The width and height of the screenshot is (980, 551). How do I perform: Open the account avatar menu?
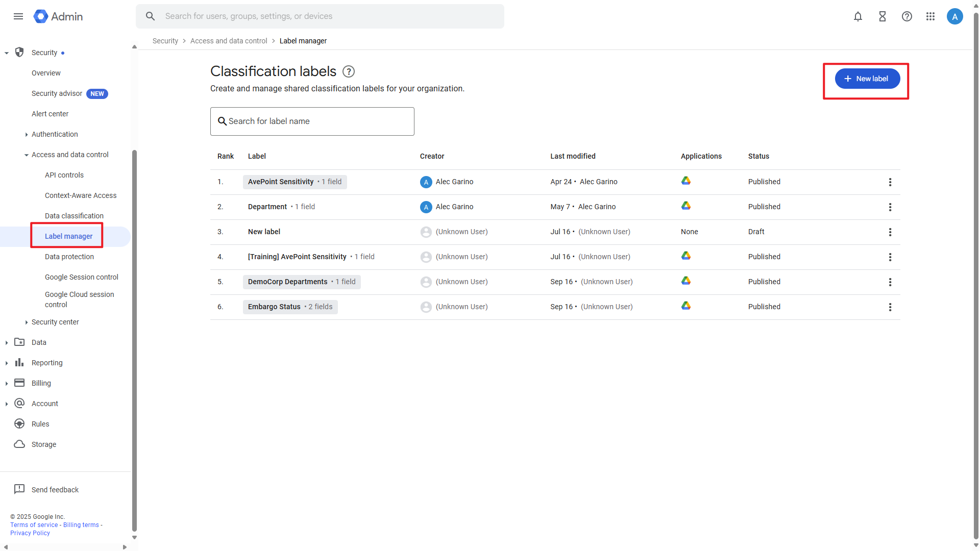tap(954, 16)
